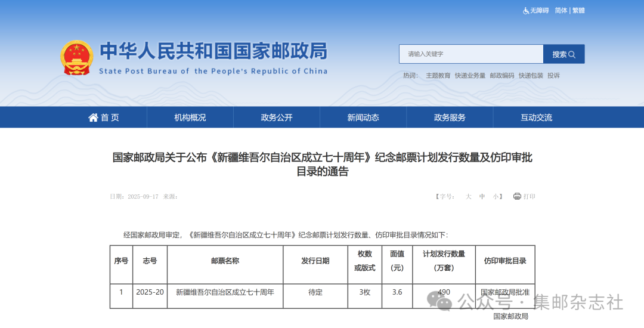Click table header 序号
This screenshot has height=328, width=644.
121,261
